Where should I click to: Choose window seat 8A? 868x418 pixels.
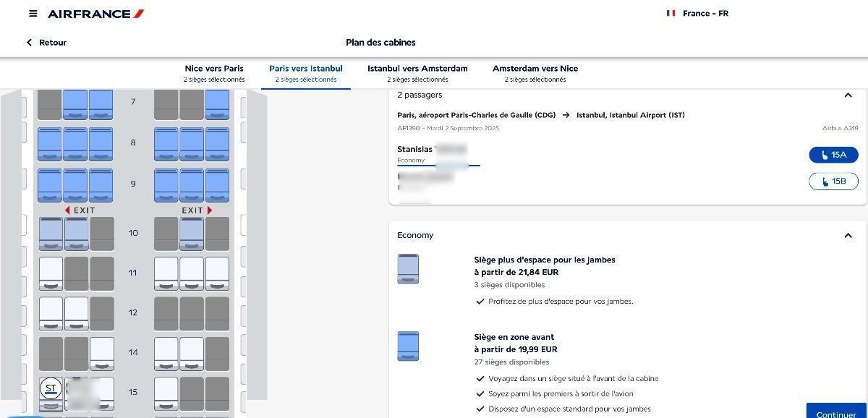tap(50, 144)
